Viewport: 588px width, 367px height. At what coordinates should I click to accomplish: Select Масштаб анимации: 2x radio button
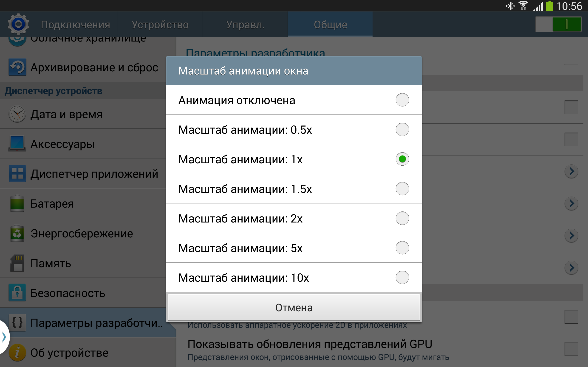pos(402,218)
